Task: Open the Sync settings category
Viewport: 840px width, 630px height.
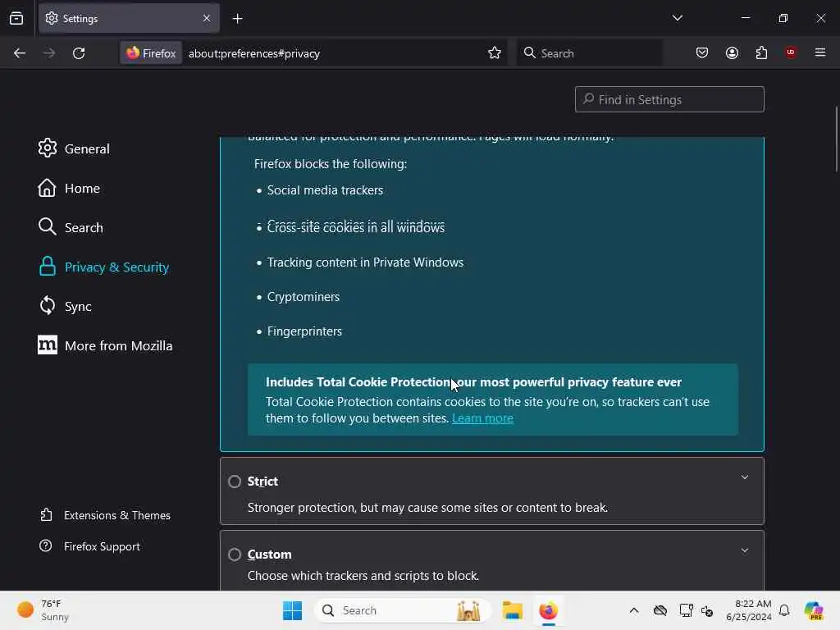Action: [x=65, y=306]
